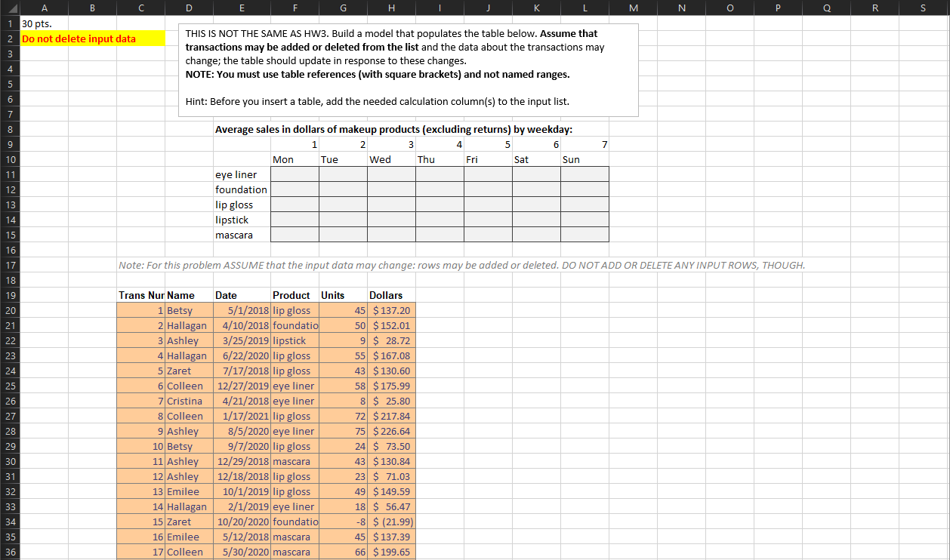Click the $226.64 dollars cell

[391, 431]
